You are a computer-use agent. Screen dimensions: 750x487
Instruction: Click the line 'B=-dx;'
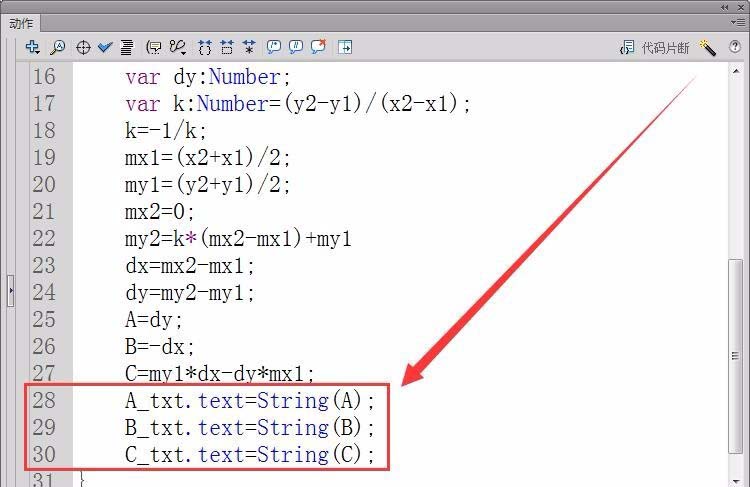[x=159, y=346]
